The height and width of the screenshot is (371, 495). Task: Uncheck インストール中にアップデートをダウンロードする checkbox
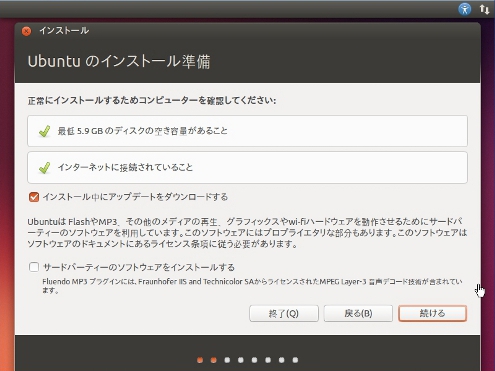pyautogui.click(x=34, y=197)
